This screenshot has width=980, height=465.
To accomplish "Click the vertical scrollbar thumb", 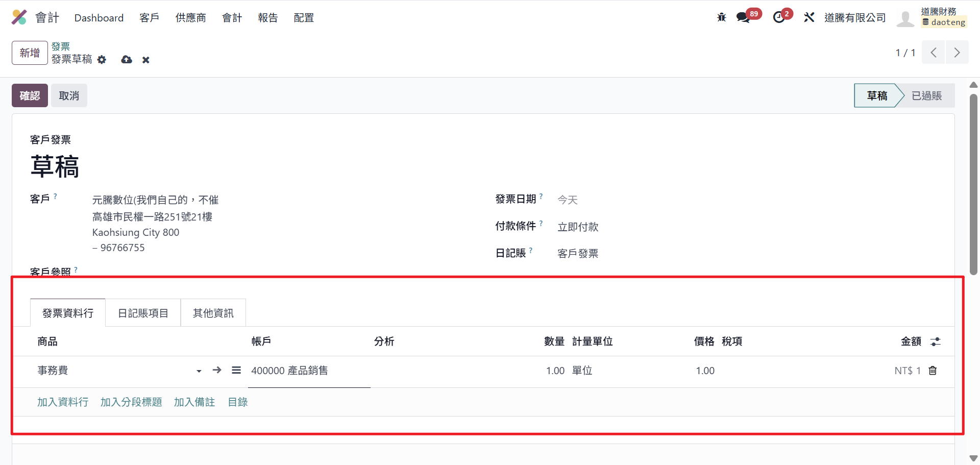I will tap(973, 184).
